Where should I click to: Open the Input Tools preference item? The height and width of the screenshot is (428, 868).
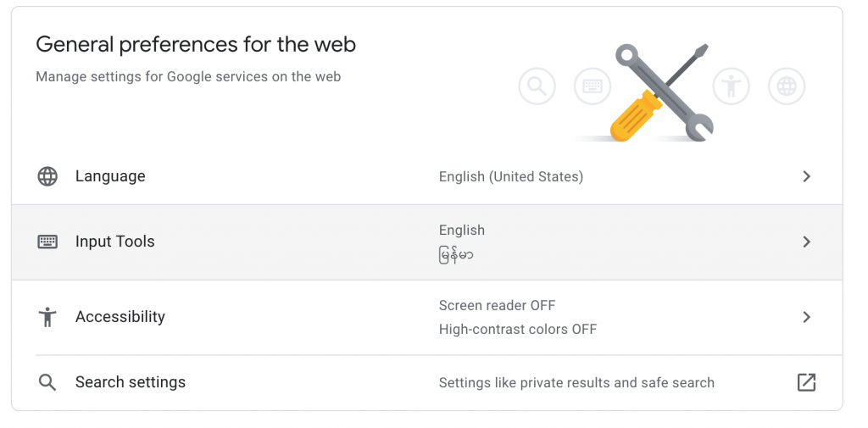(427, 242)
